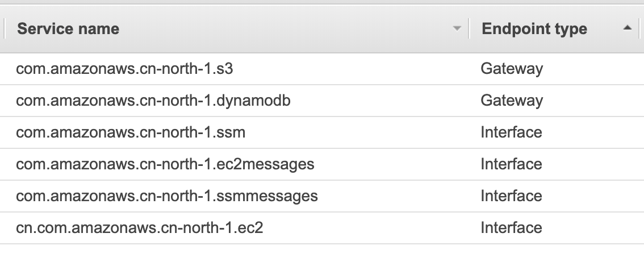The height and width of the screenshot is (258, 644).
Task: Click Gateway type in the dynamodb row
Action: 512,101
